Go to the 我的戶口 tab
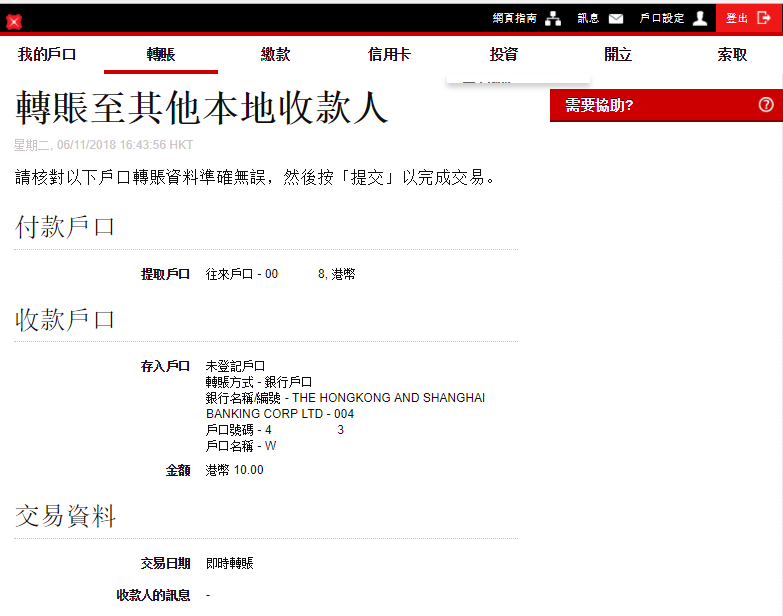Screen dimensions: 783x616 (47, 55)
